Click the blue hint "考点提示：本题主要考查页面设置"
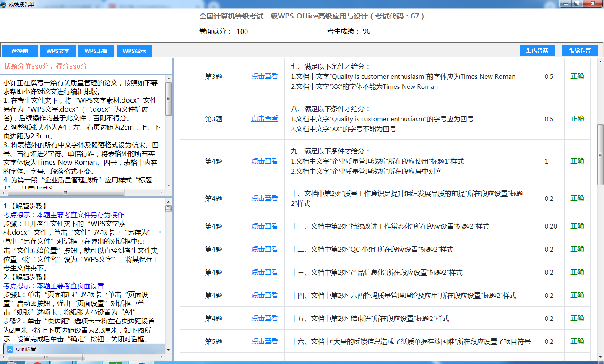 54,286
